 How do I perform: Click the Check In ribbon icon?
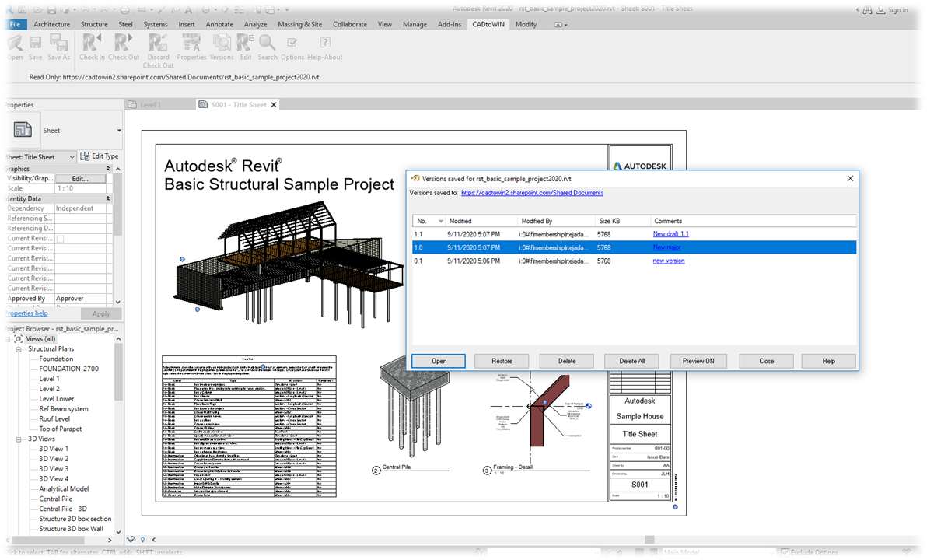(93, 44)
